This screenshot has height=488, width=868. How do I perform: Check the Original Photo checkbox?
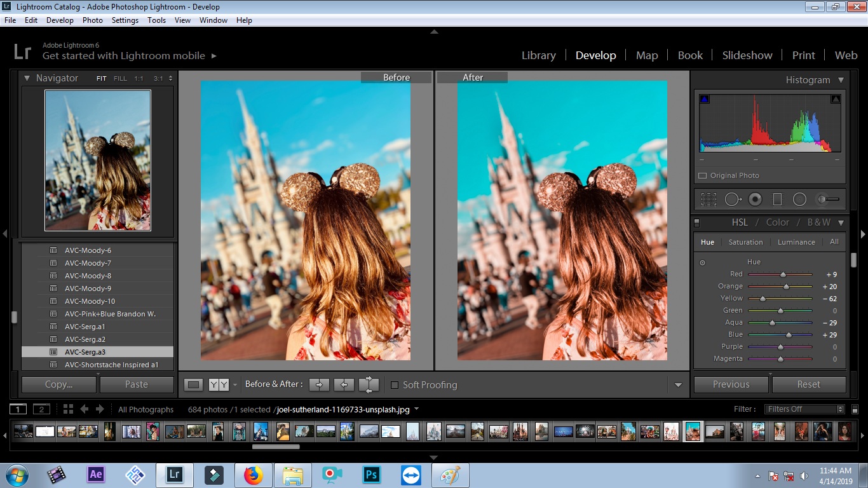[x=702, y=175]
